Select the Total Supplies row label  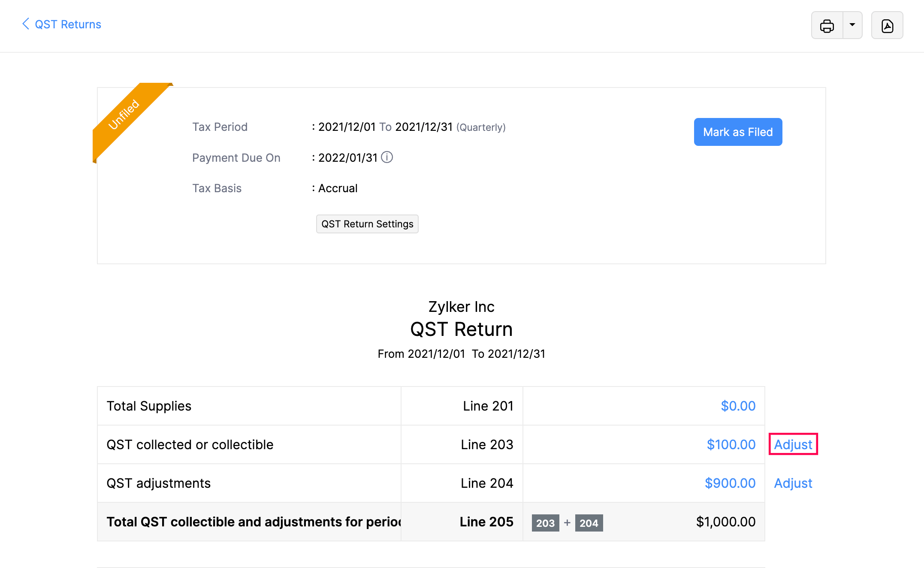(149, 406)
